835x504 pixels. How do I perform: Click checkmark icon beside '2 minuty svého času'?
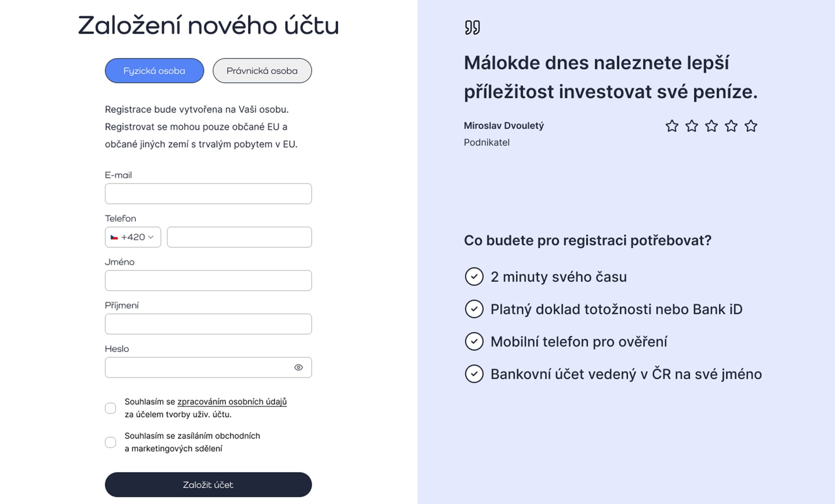pos(474,277)
